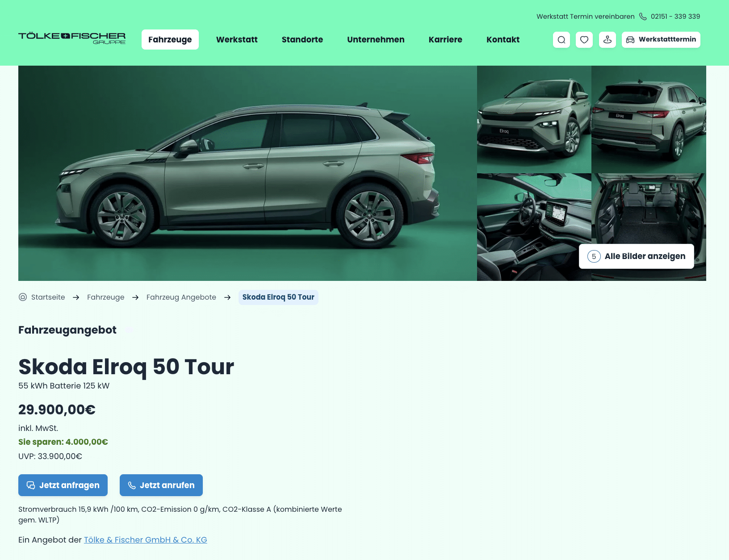This screenshot has width=729, height=560.
Task: Open the Werkstatt menu item
Action: (x=237, y=40)
